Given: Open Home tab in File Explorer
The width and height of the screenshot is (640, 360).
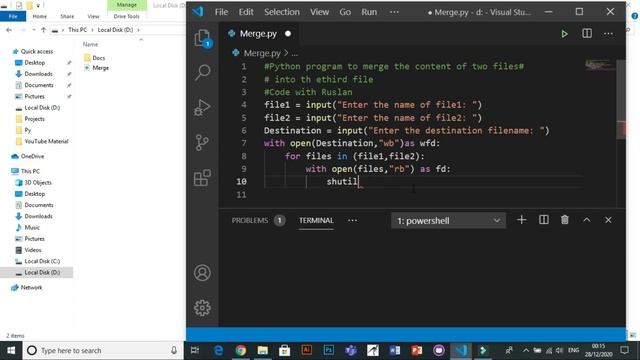Looking at the screenshot, I should point(40,16).
